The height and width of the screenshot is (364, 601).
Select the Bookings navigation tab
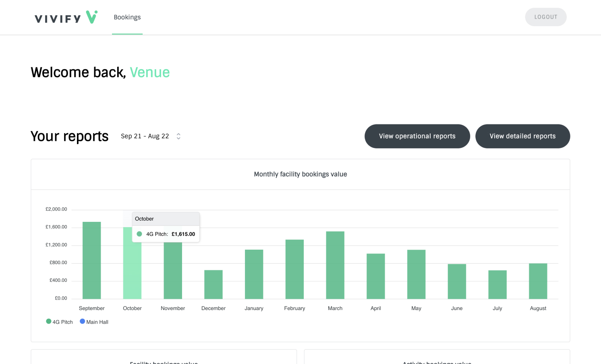point(127,17)
